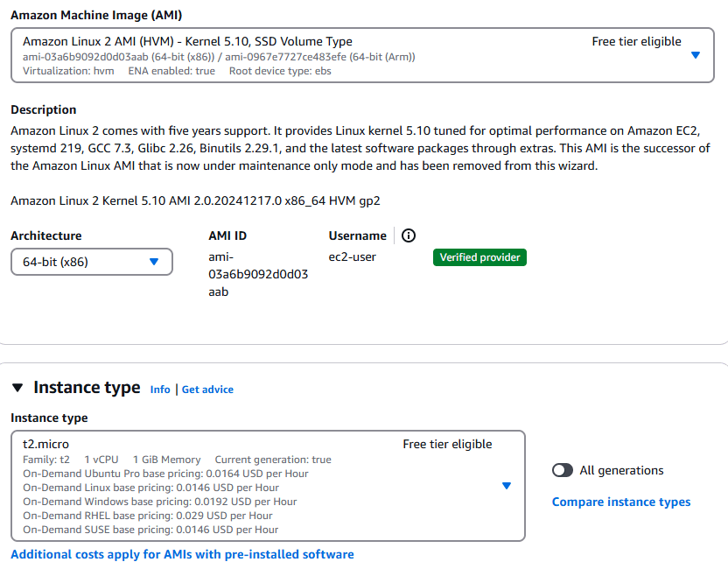The height and width of the screenshot is (569, 728).
Task: Click the Verified provider badge
Action: click(479, 257)
